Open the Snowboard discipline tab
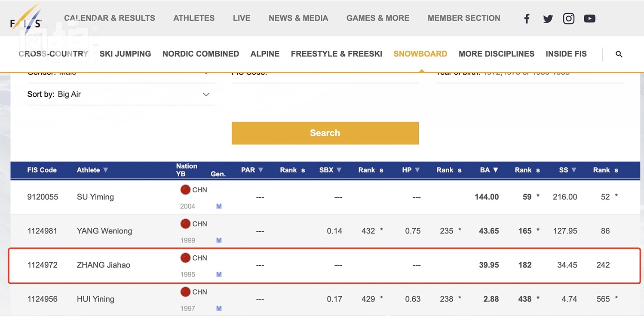Screen dimensions: 644x316 [x=420, y=54]
